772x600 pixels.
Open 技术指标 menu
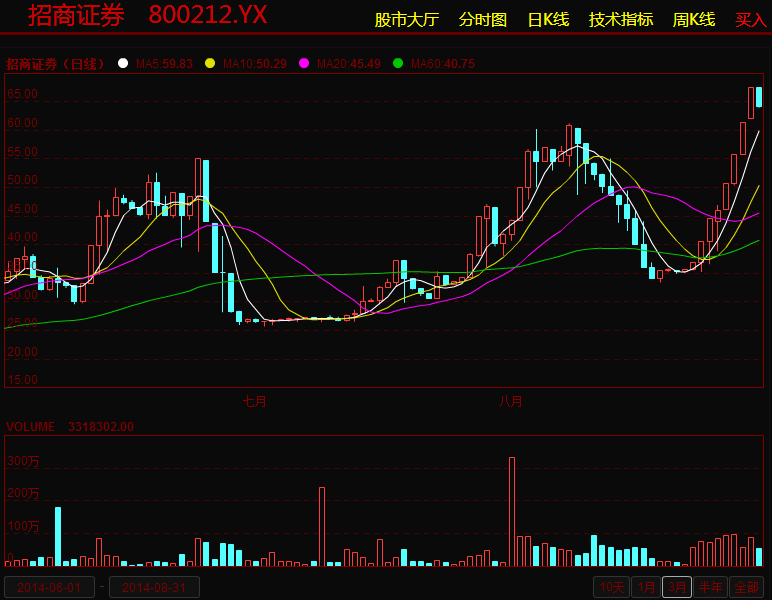click(x=620, y=19)
